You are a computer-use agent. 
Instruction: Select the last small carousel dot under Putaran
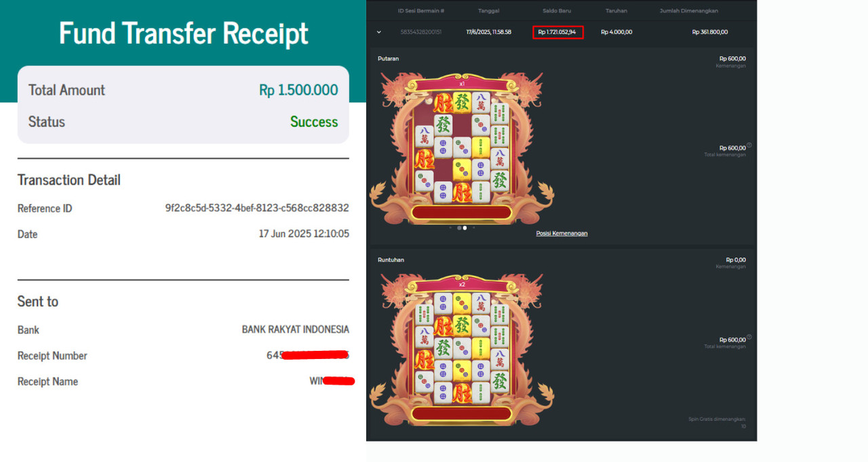tap(473, 228)
